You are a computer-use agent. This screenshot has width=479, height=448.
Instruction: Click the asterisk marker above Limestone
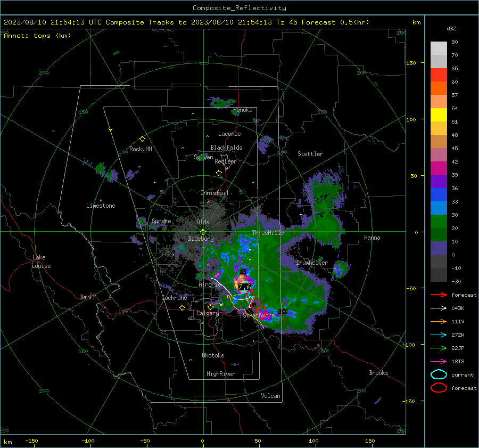click(101, 201)
